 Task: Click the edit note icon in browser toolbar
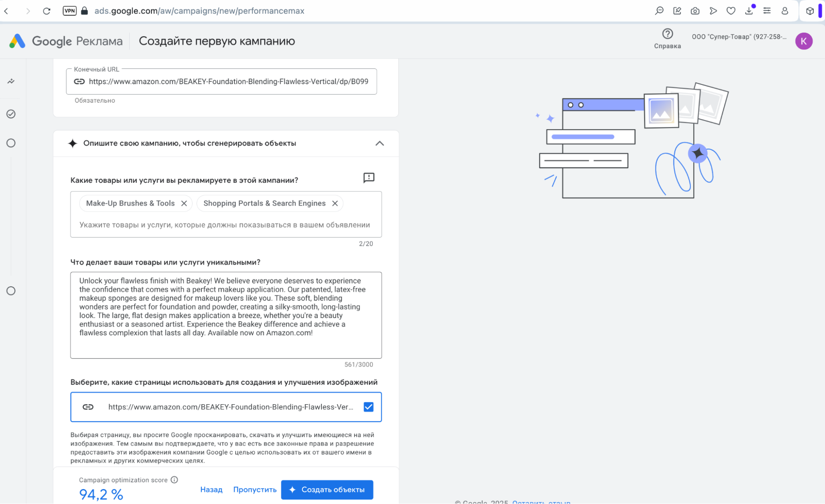[677, 11]
